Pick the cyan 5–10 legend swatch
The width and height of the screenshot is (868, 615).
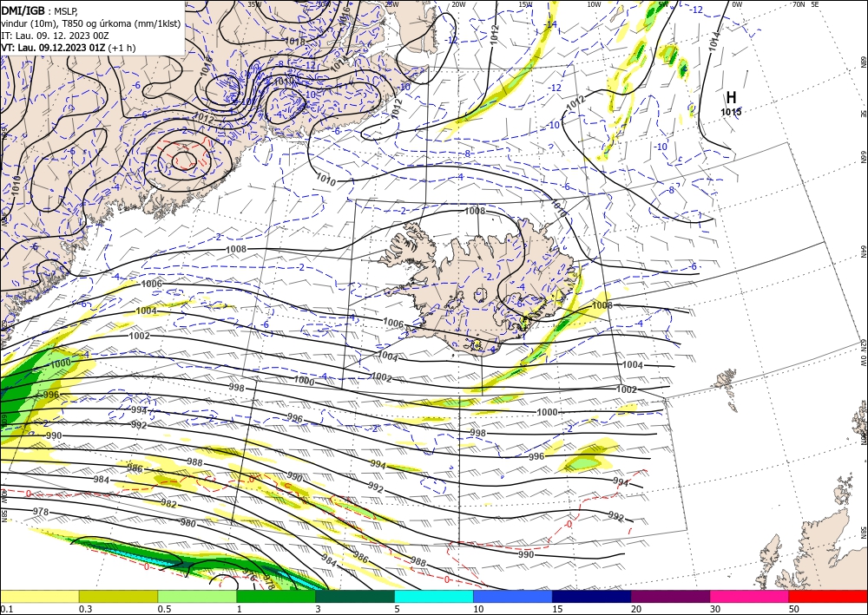coord(434,596)
